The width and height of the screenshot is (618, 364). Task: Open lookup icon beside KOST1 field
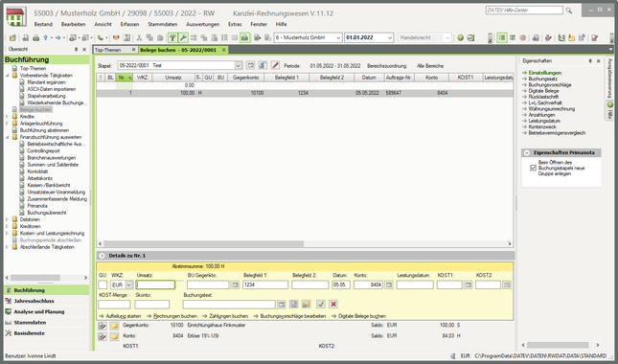tap(468, 284)
